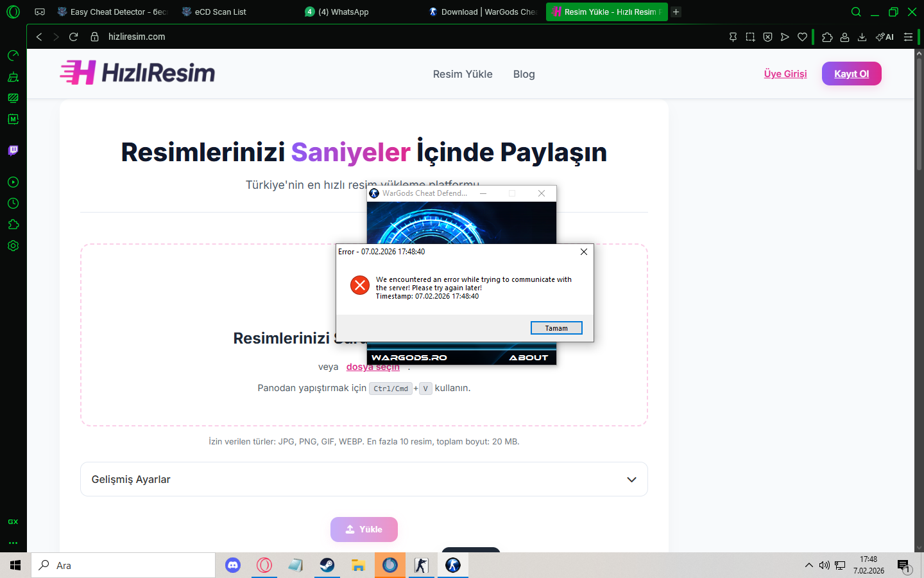This screenshot has height=578, width=924.
Task: Open the Üye Girişi login link
Action: 785,74
